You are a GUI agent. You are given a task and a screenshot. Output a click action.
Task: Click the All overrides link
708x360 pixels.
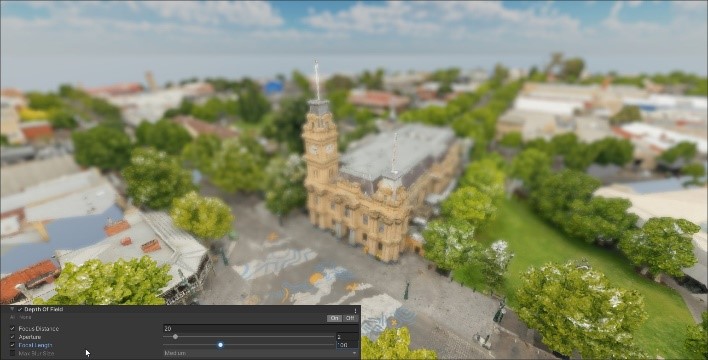12,317
